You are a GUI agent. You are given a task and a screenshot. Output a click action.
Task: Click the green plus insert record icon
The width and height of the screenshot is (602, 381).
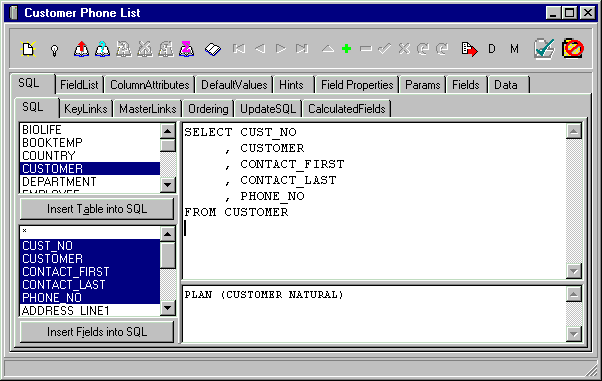coord(347,49)
